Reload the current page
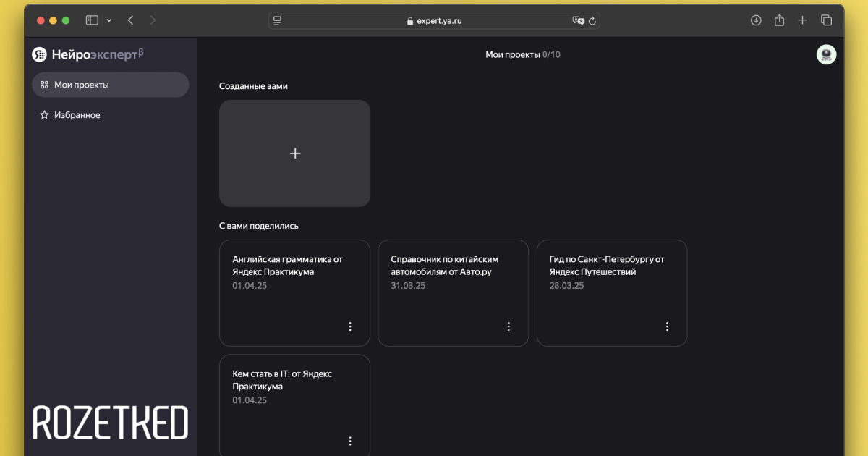The height and width of the screenshot is (456, 868). pyautogui.click(x=592, y=20)
